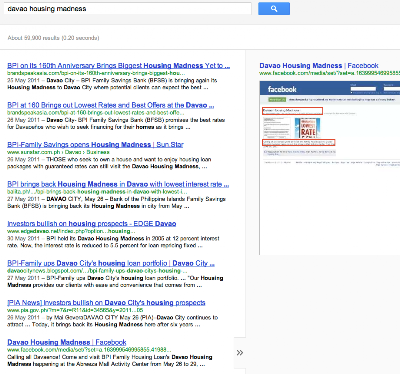The width and height of the screenshot is (400, 374).
Task: Click the www.facebook.com URL in the preview pane
Action: click(330, 73)
